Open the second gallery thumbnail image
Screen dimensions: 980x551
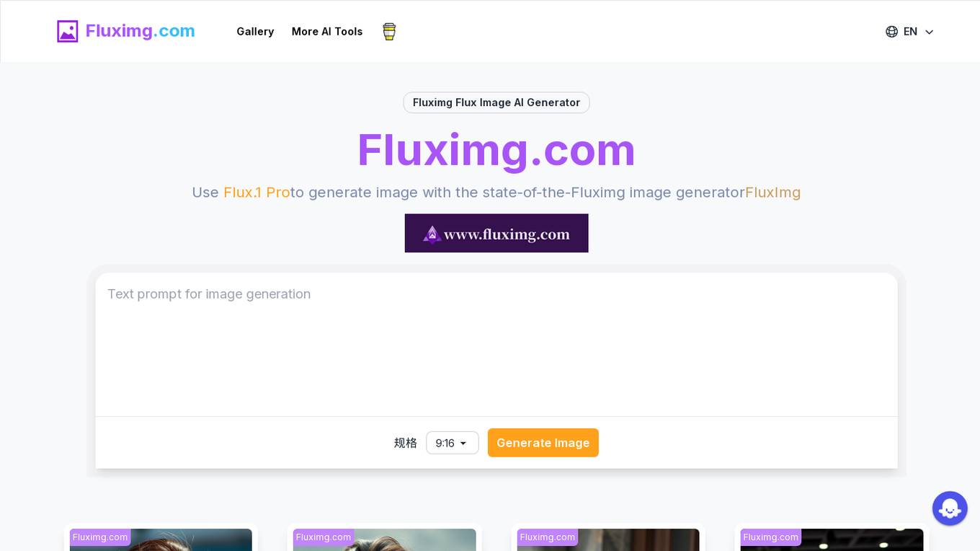click(x=385, y=539)
